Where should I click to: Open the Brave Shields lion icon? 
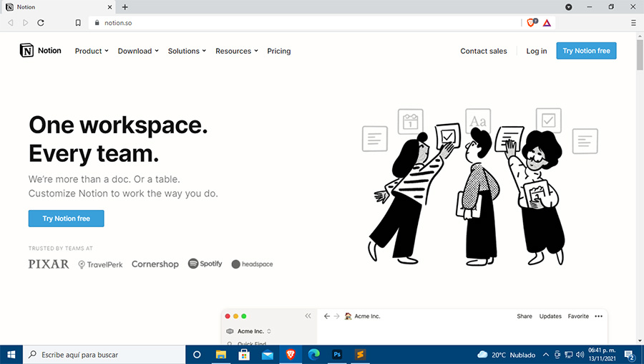coord(531,23)
